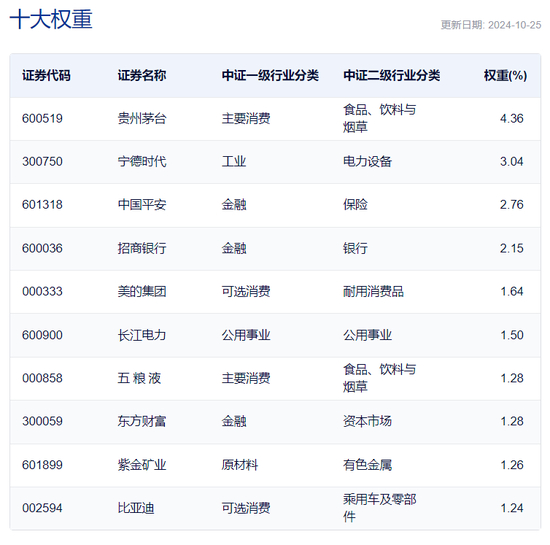The width and height of the screenshot is (550, 545).
Task: Open the 中国平安 stock entry
Action: (142, 205)
